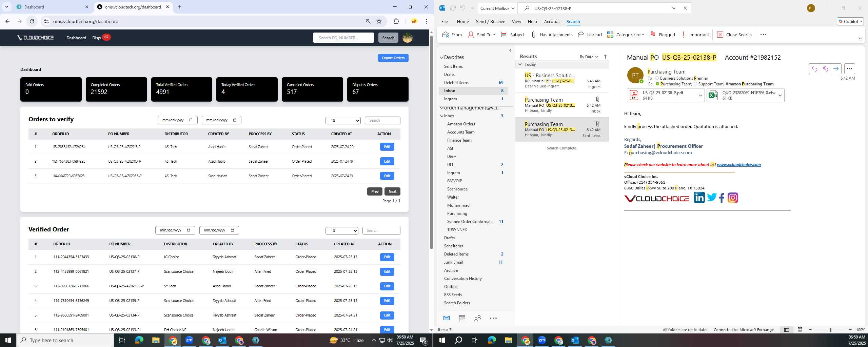Collapse the Favorites folder group
This screenshot has width=868, height=347.
tap(441, 58)
